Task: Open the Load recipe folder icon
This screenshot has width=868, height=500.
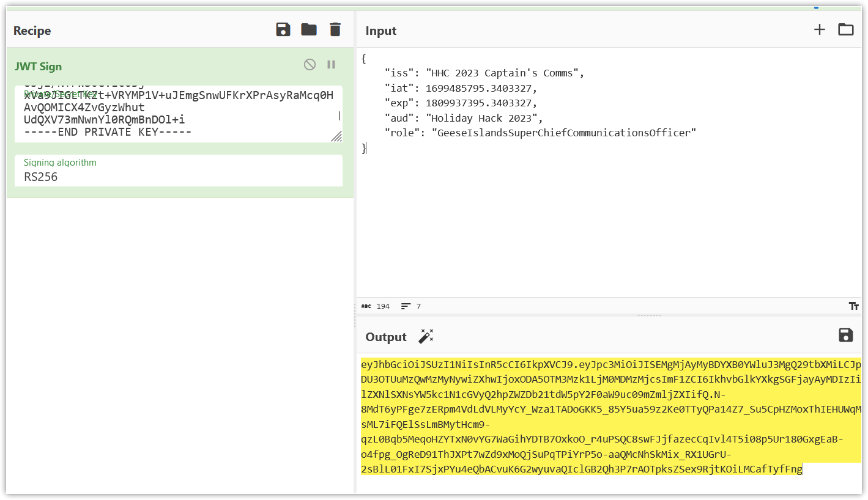Action: coord(309,29)
